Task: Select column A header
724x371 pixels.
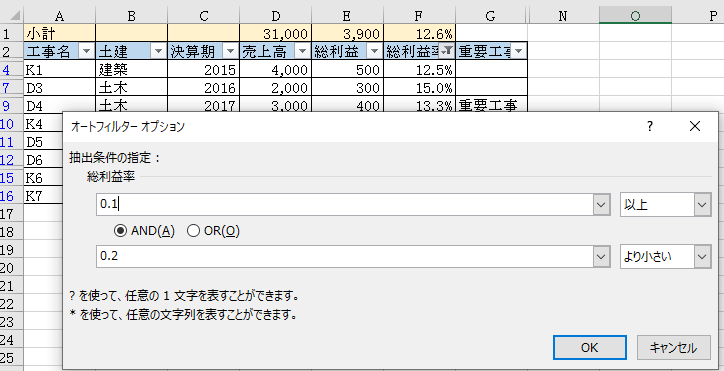Action: click(59, 17)
